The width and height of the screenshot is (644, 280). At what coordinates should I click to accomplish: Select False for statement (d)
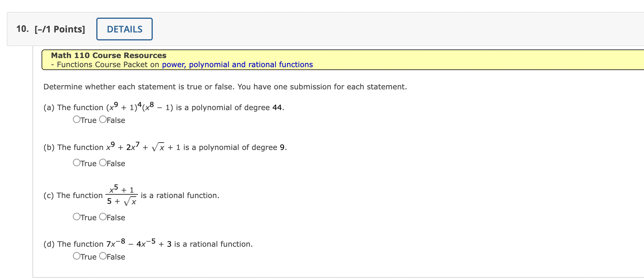[103, 256]
